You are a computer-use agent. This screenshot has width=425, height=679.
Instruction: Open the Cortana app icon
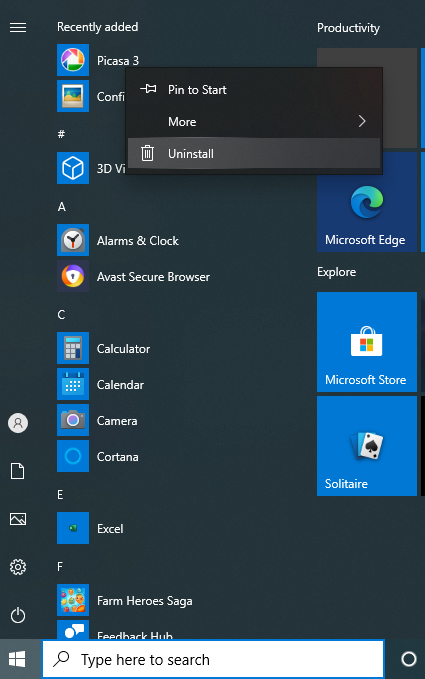pyautogui.click(x=73, y=456)
